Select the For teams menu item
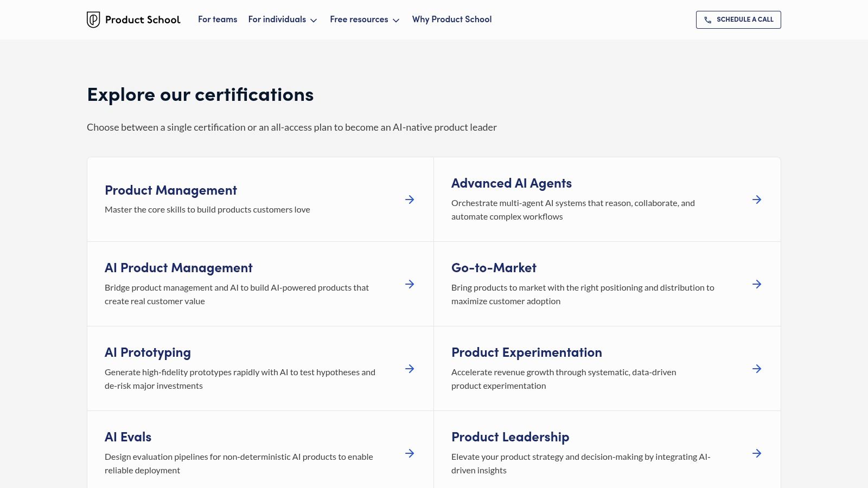Image resolution: width=868 pixels, height=488 pixels. coord(218,20)
